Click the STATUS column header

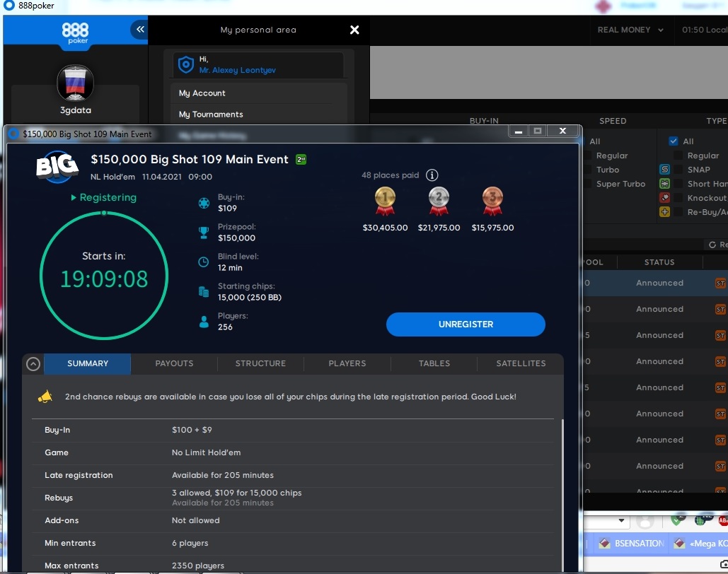pyautogui.click(x=659, y=262)
